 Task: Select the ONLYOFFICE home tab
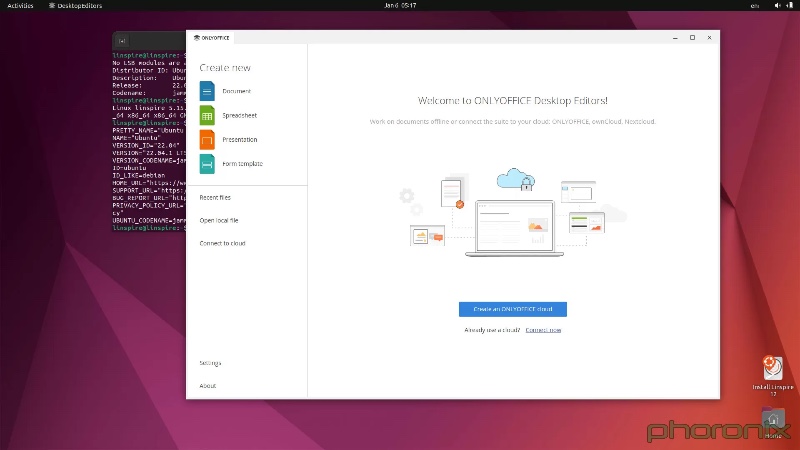[212, 37]
